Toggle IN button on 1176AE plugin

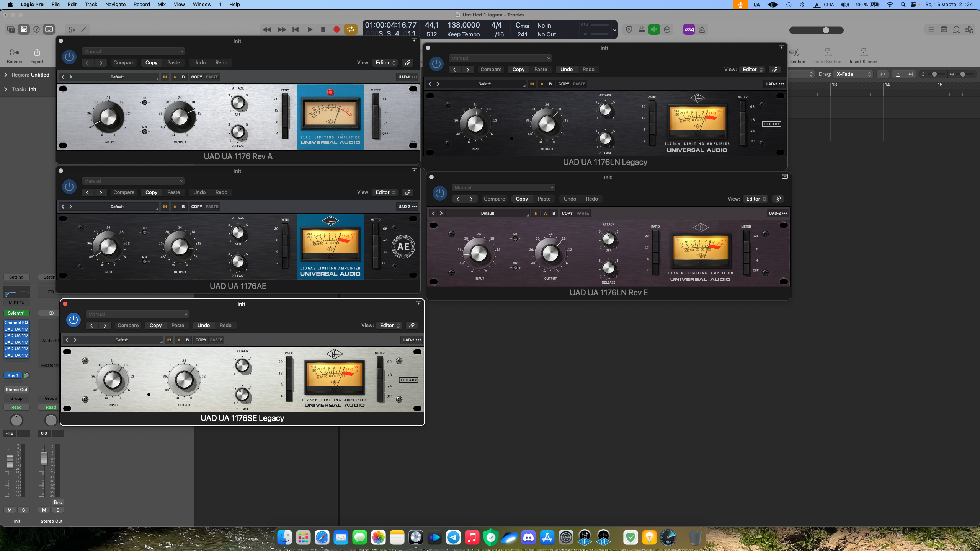click(165, 207)
